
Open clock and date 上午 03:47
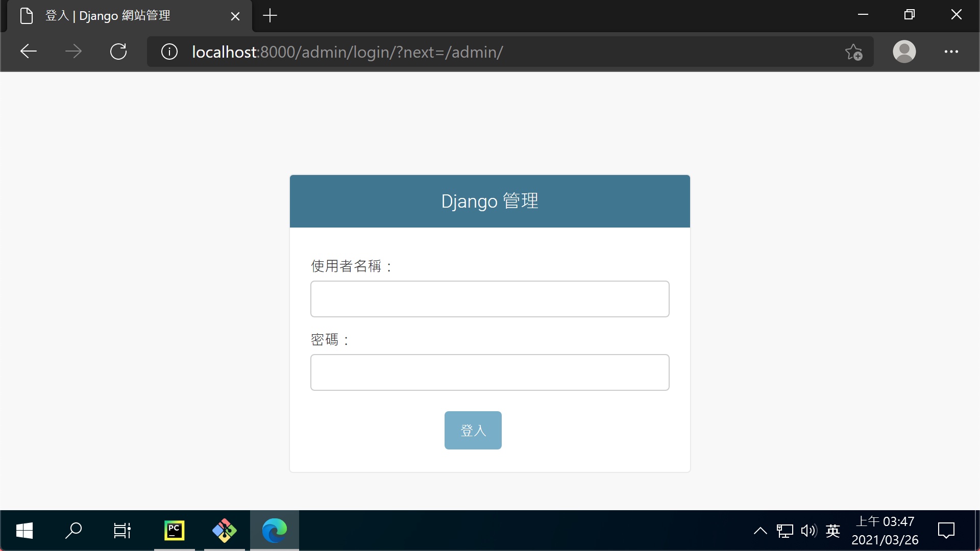(x=885, y=531)
